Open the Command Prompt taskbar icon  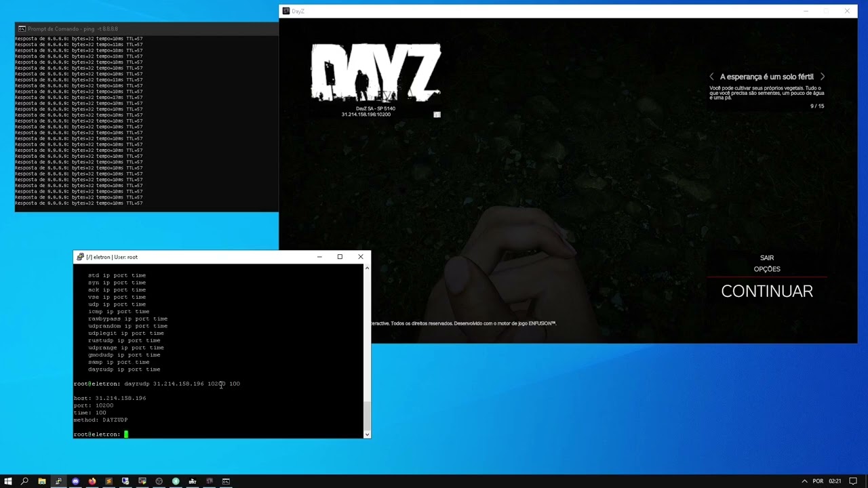tap(226, 481)
